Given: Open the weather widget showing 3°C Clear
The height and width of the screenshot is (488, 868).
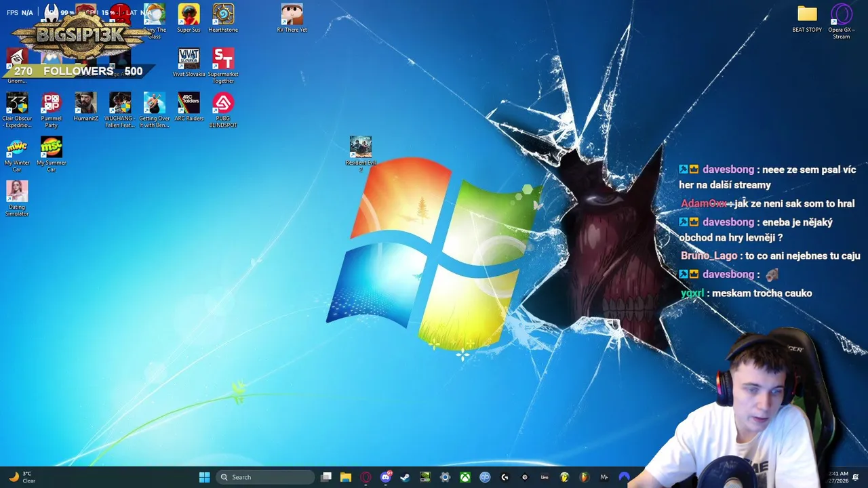Looking at the screenshot, I should pos(22,477).
